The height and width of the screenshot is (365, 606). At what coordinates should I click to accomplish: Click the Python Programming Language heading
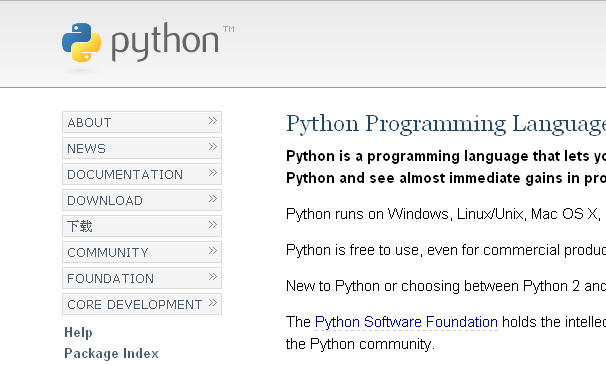(446, 124)
